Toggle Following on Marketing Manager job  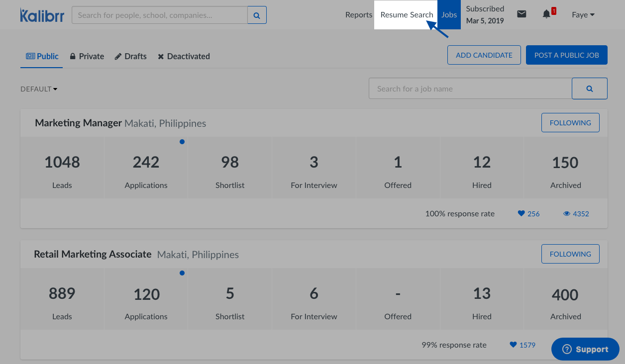[x=570, y=123]
